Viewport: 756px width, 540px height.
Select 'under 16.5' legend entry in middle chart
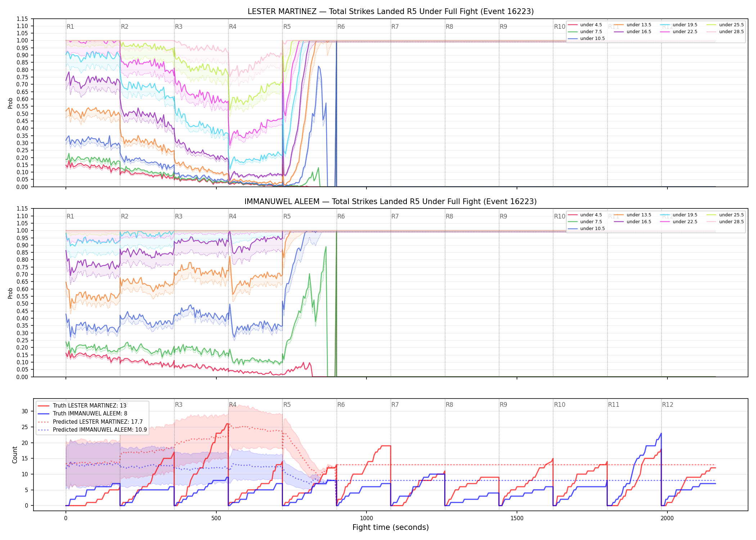633,222
